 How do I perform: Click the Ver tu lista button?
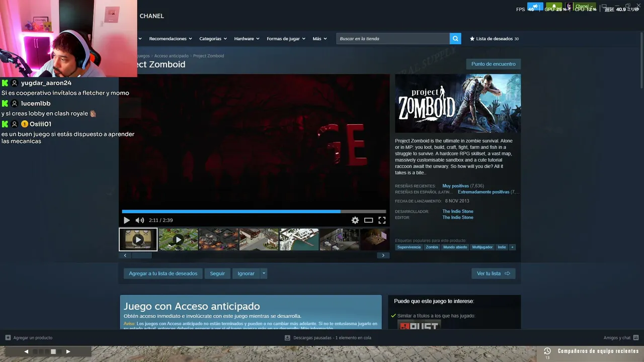(x=494, y=274)
